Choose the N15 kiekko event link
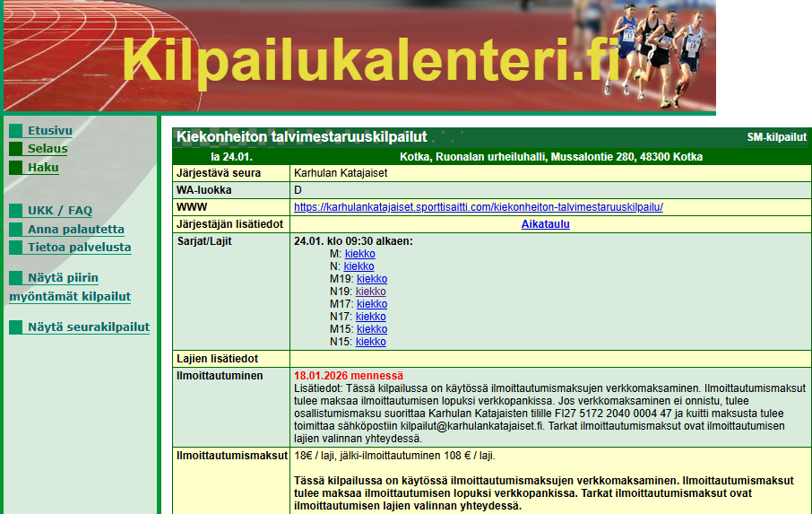 tap(371, 342)
